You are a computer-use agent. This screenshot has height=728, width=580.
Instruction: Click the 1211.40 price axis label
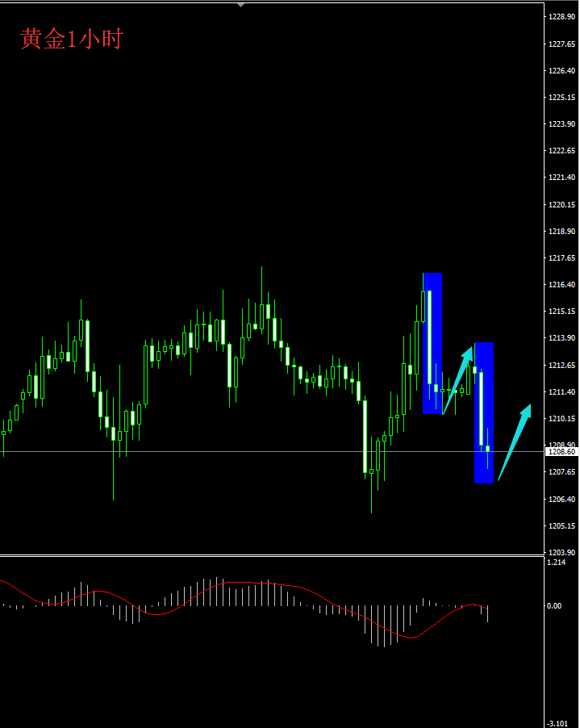point(562,392)
